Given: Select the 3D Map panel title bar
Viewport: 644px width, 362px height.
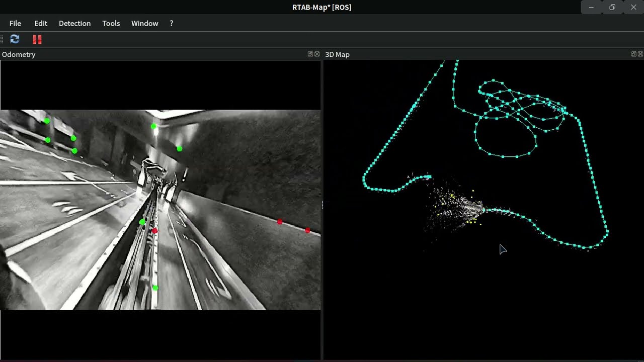Looking at the screenshot, I should [337, 54].
